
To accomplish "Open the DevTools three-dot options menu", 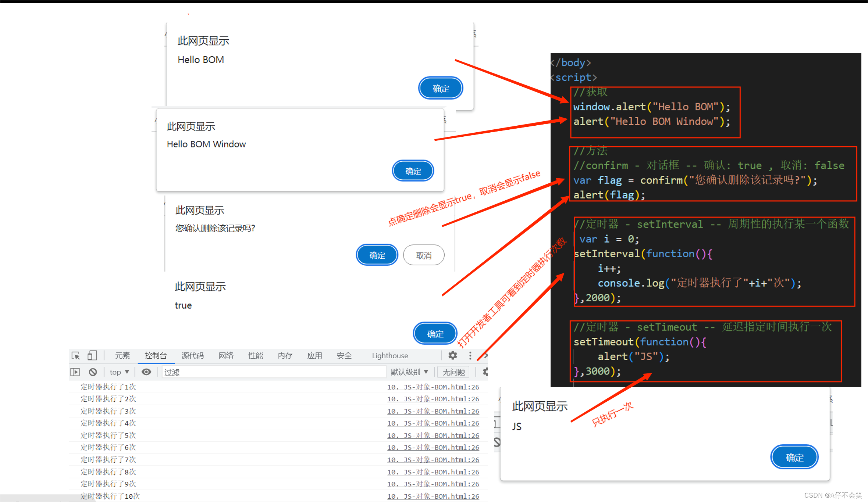I will 470,355.
